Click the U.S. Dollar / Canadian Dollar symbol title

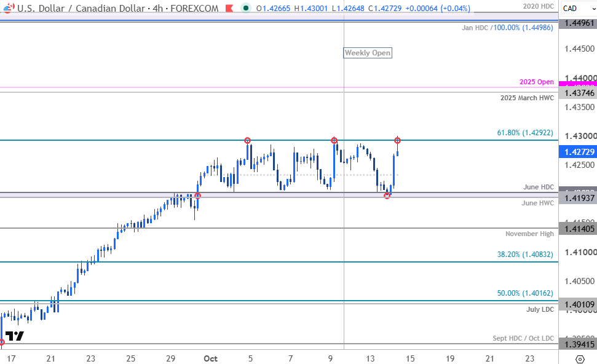coord(81,8)
